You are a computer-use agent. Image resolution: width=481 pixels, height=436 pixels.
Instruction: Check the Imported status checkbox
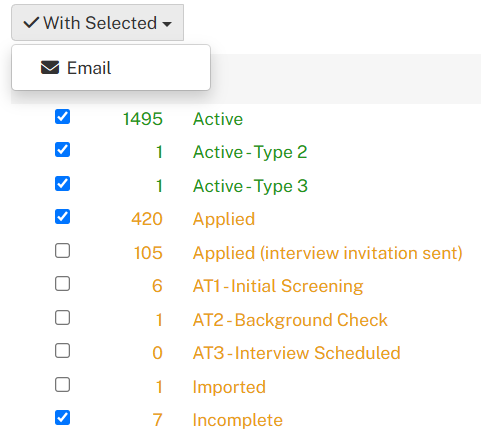[62, 385]
